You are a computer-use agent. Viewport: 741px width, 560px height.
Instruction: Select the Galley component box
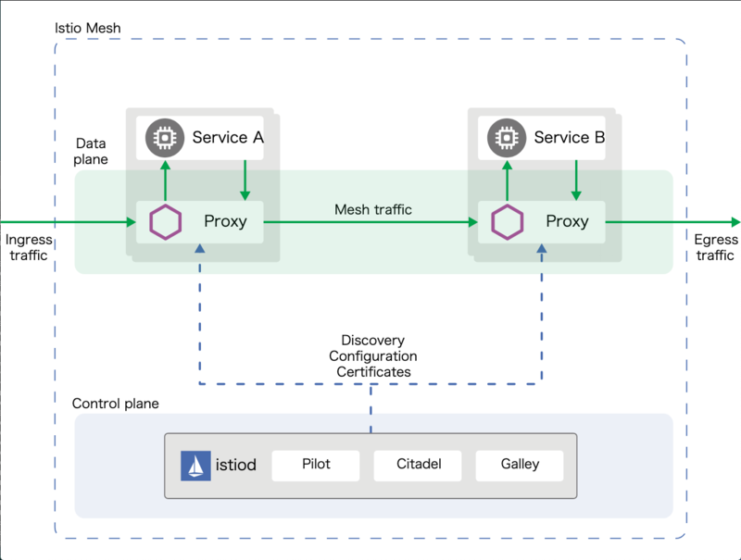click(520, 466)
